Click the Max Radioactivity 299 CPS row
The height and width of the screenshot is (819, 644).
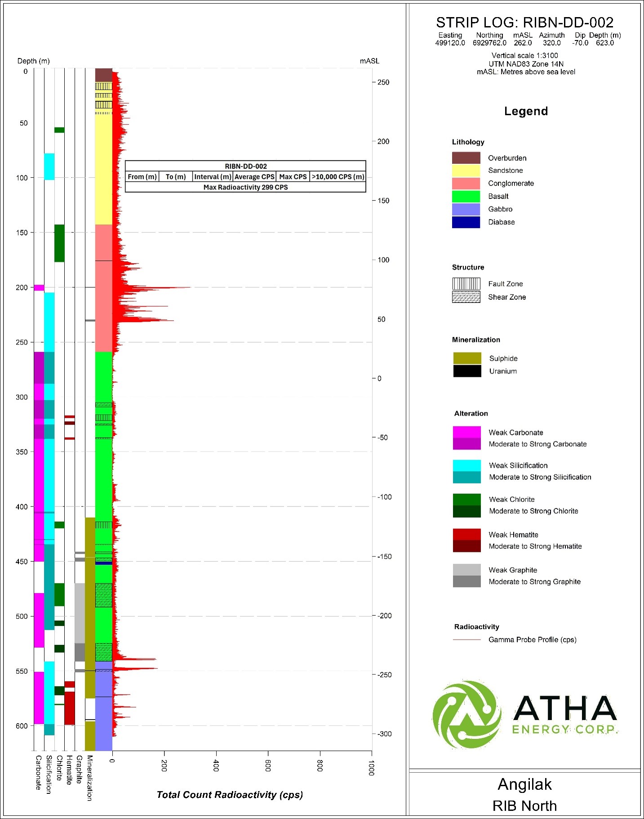click(246, 187)
